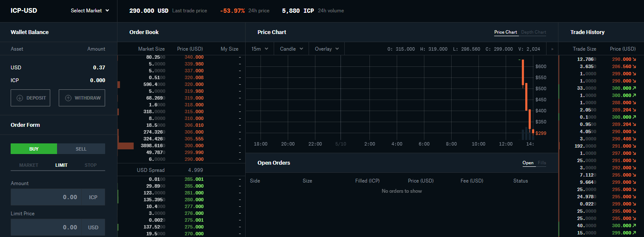Click the 5,880 ICP 24h volume
This screenshot has height=237, width=644.
click(298, 11)
